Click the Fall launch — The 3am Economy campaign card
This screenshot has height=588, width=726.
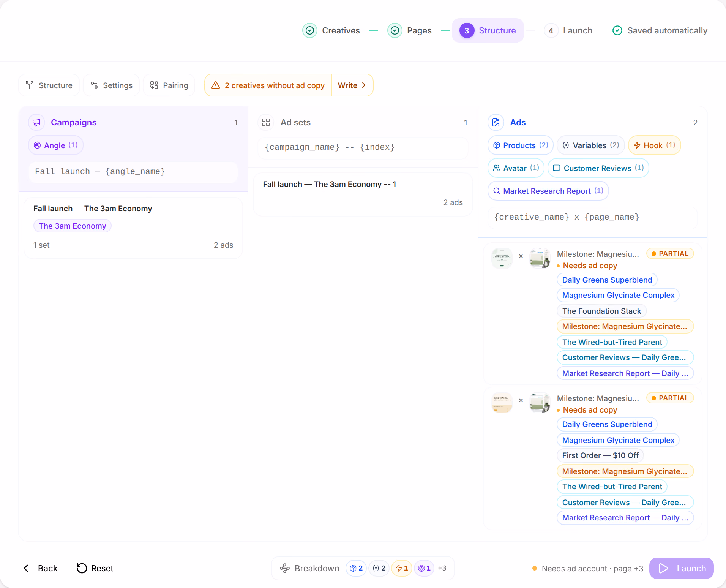click(x=133, y=228)
